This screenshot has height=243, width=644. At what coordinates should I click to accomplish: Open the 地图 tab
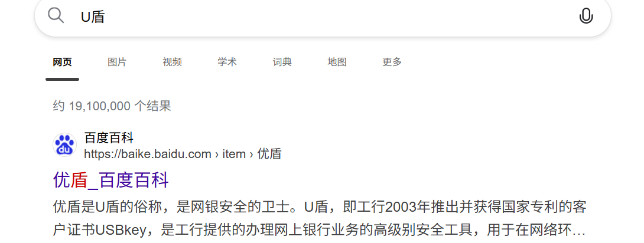click(337, 62)
